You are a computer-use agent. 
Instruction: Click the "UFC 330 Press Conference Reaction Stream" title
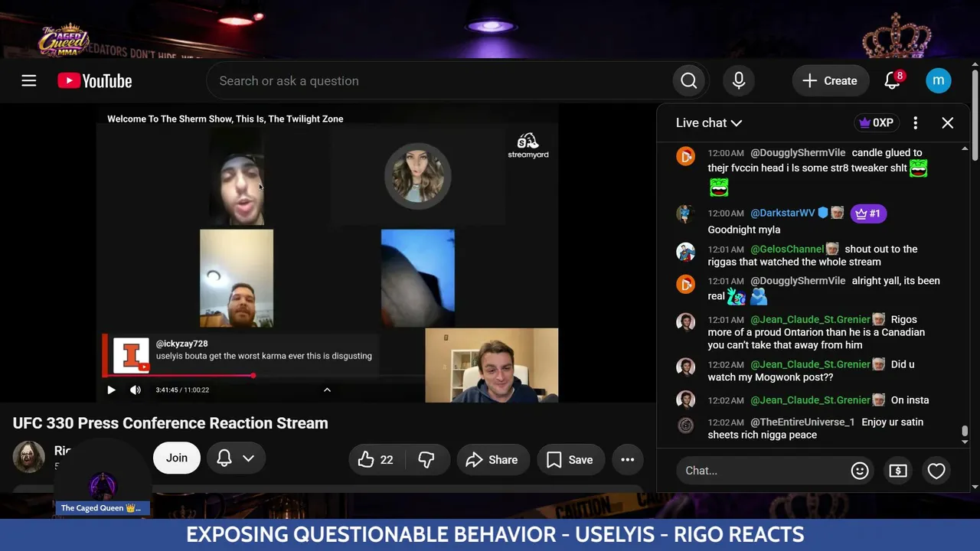click(x=170, y=423)
